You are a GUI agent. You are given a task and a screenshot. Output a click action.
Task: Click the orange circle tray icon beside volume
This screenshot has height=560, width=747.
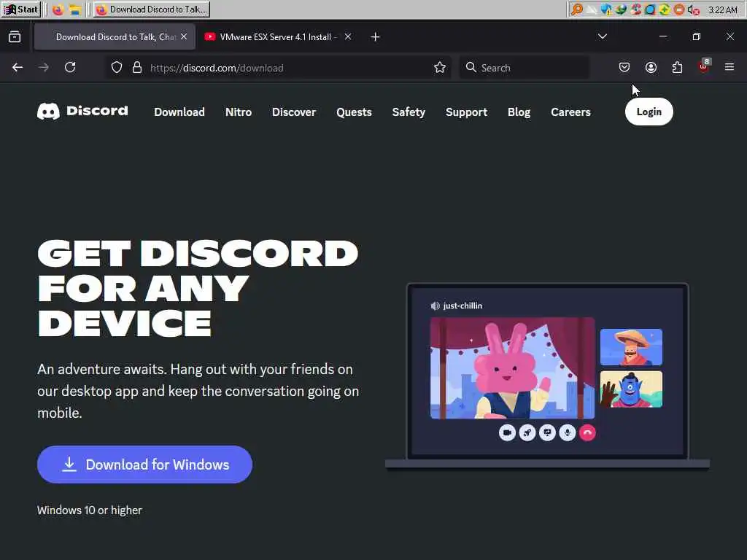click(x=679, y=9)
